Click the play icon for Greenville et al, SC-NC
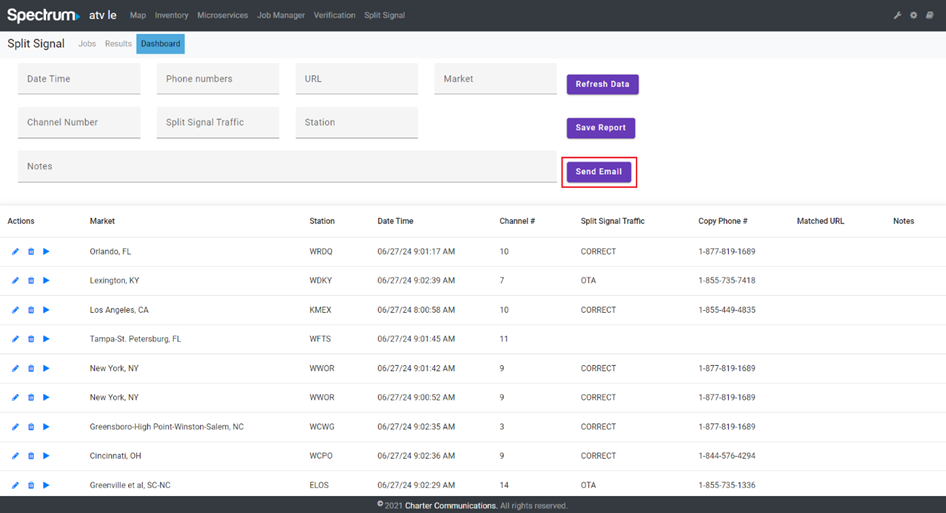The width and height of the screenshot is (946, 513). click(x=47, y=485)
